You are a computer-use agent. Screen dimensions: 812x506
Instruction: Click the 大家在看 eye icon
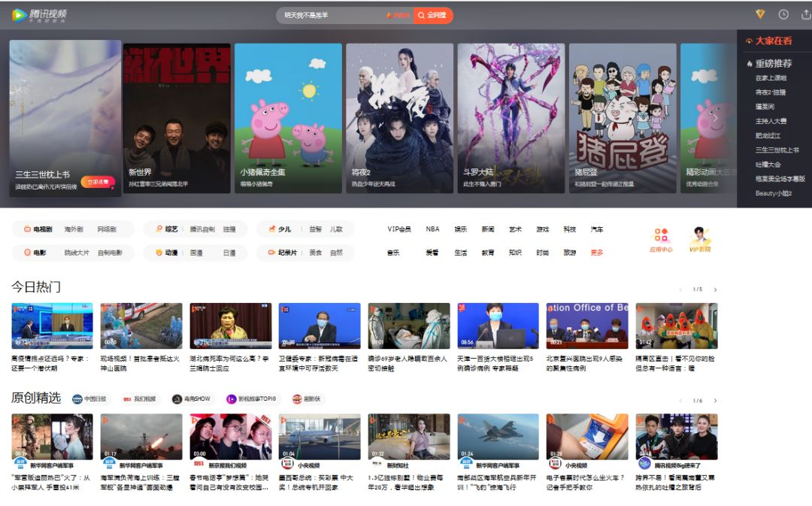tap(749, 41)
